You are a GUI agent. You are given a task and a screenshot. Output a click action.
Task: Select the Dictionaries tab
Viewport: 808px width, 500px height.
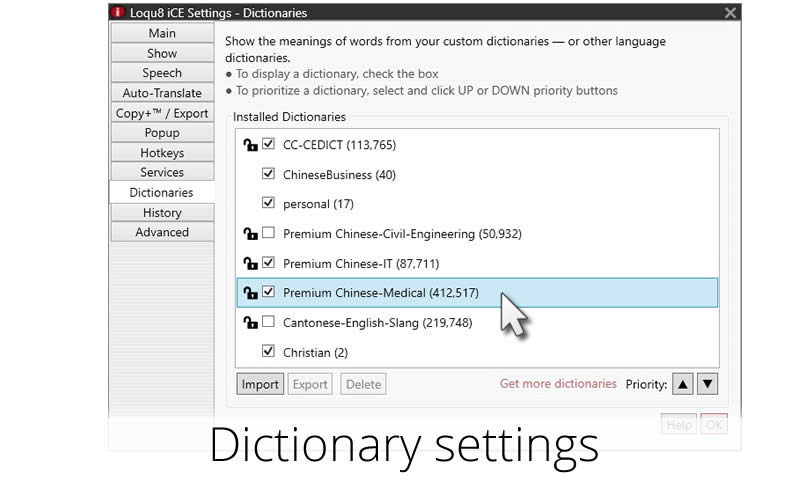click(162, 192)
